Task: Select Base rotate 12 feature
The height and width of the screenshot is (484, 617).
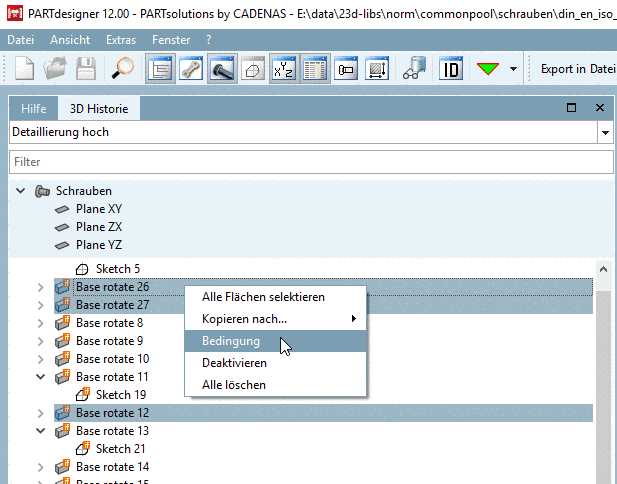Action: click(x=113, y=413)
